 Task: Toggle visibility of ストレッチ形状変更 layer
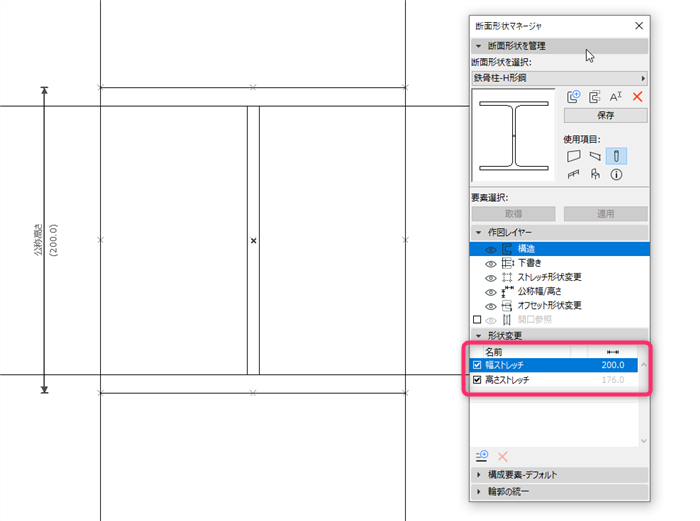[491, 278]
